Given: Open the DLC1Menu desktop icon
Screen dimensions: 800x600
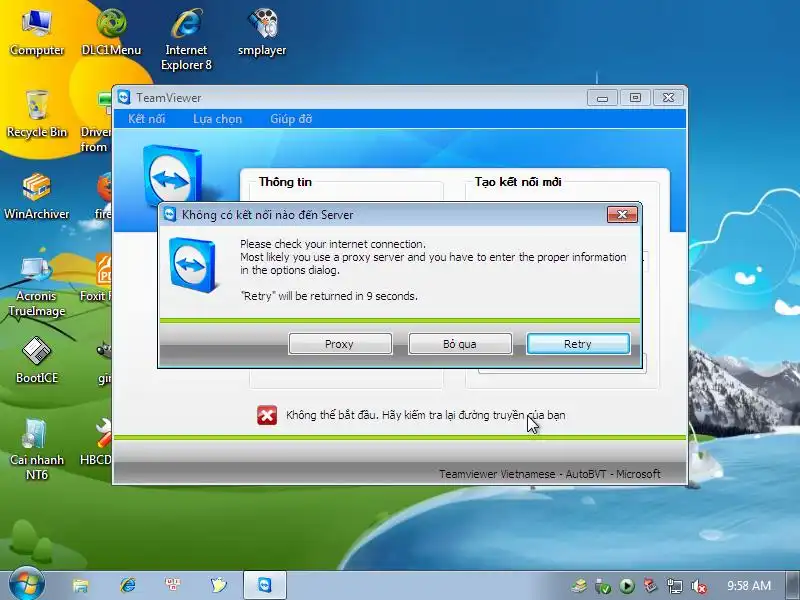Looking at the screenshot, I should click(111, 33).
